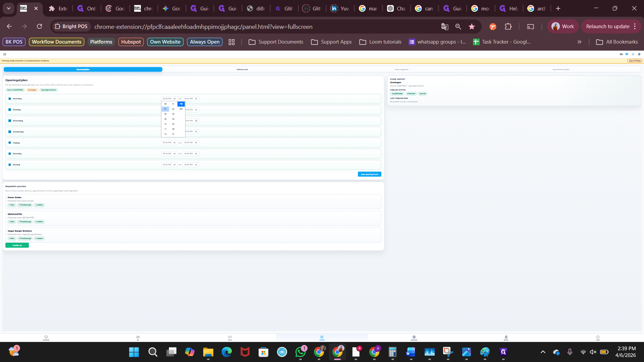This screenshot has height=362, width=644.
Task: Click the settings gear icon at top right
Action: point(639,54)
